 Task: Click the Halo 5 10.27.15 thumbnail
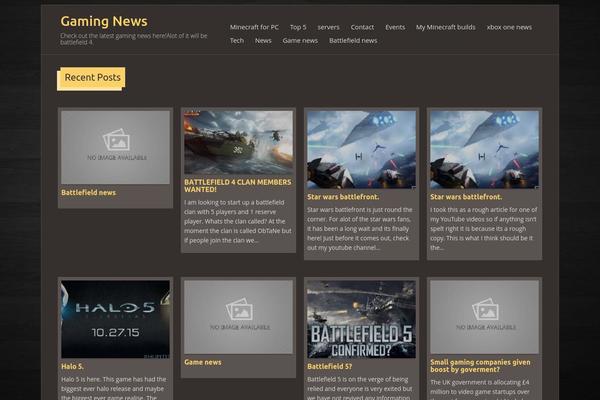tap(115, 319)
